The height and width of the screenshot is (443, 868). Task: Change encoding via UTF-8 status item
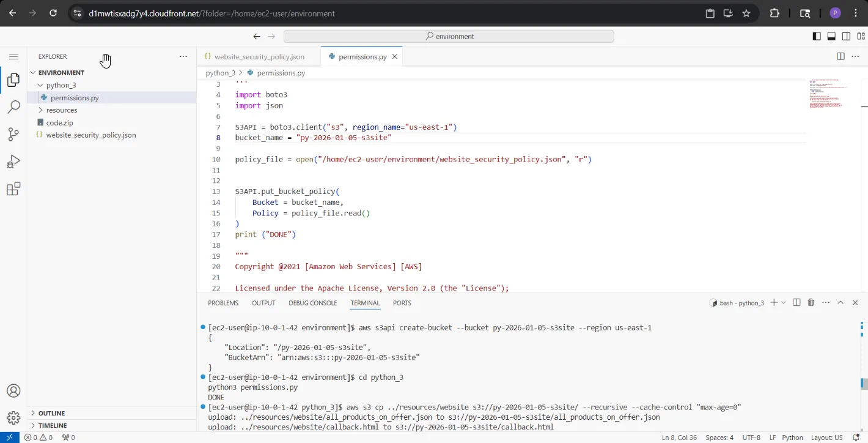pos(751,437)
